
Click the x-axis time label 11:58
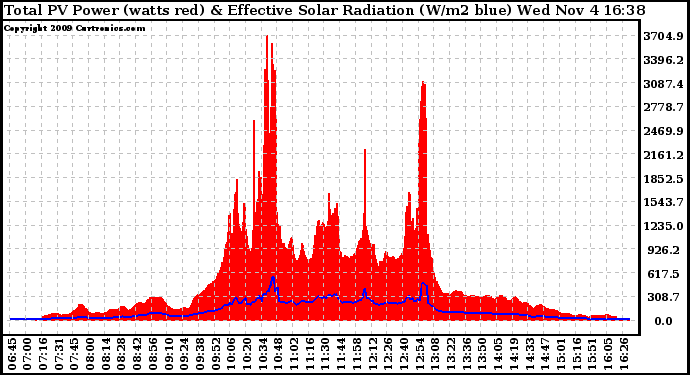tap(357, 354)
